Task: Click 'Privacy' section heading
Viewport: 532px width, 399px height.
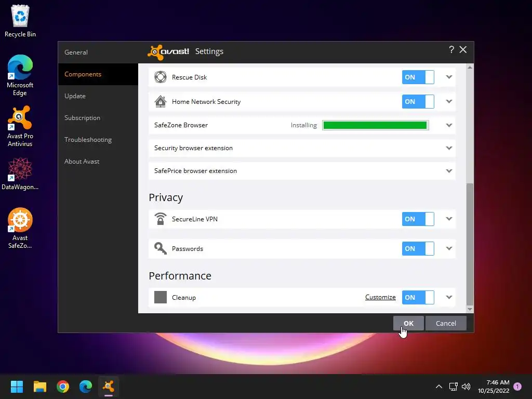Action: tap(166, 197)
